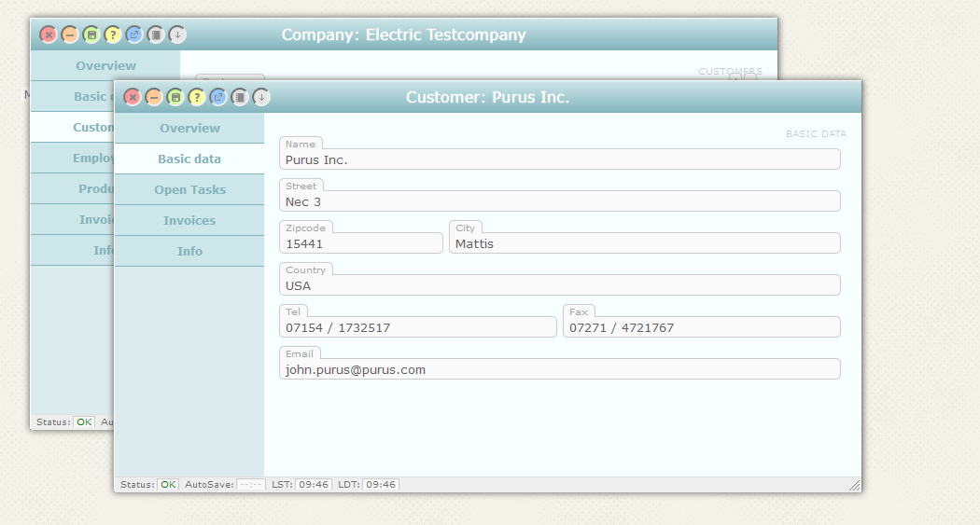
Task: Click the gray film-strip icon in Customer window
Action: (240, 97)
